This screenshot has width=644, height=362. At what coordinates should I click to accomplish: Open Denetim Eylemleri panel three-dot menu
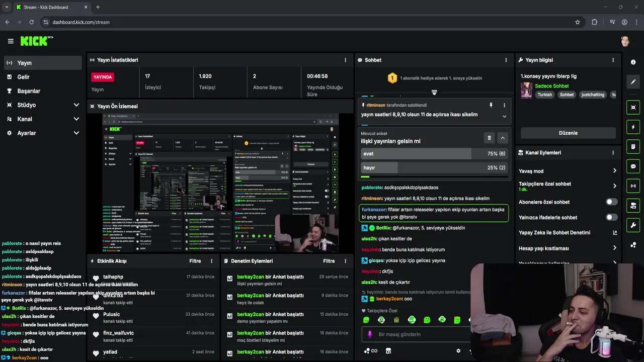[345, 261]
